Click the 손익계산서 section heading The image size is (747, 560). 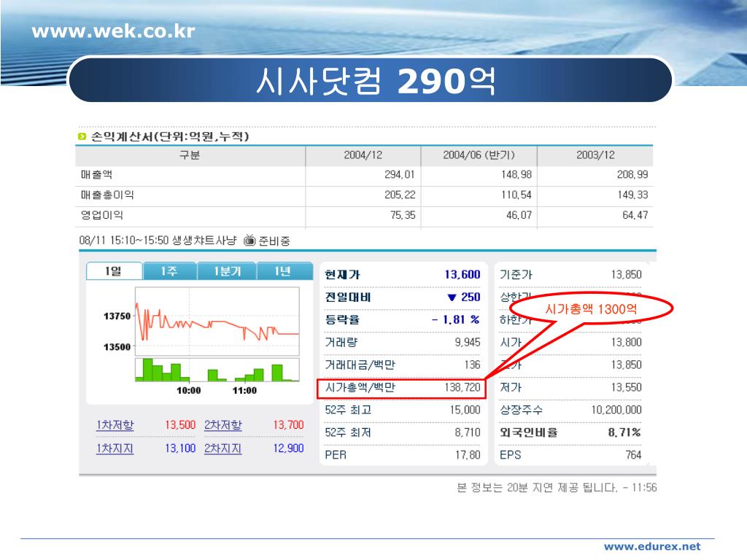169,136
